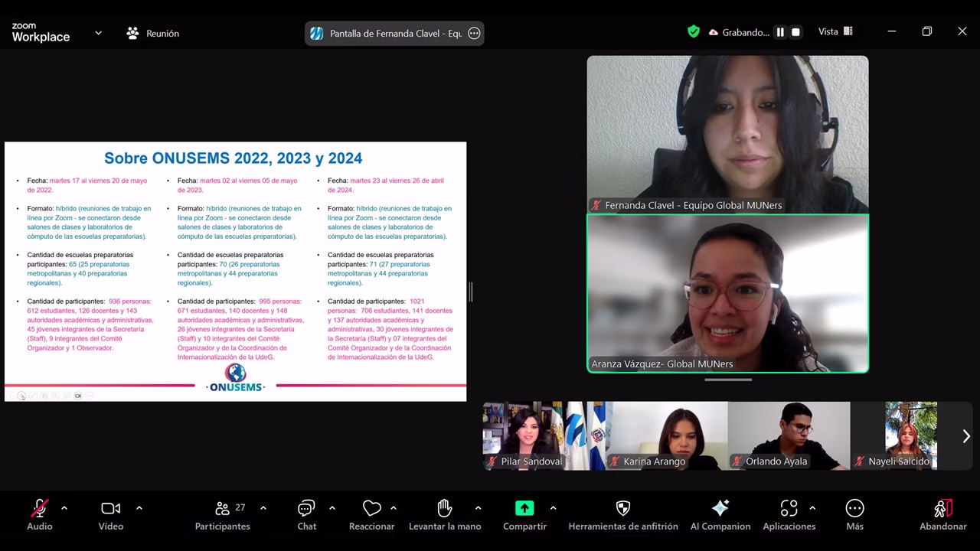Open the Más options menu
The image size is (980, 551).
point(854,515)
